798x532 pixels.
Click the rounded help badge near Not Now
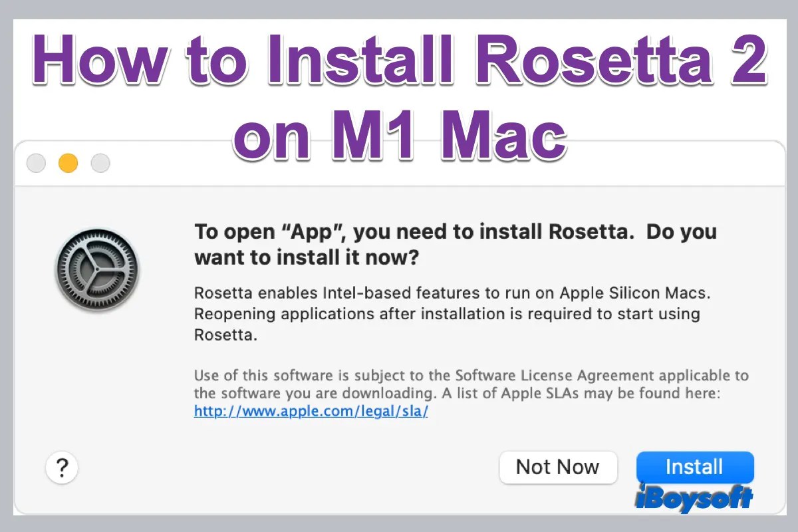62,467
